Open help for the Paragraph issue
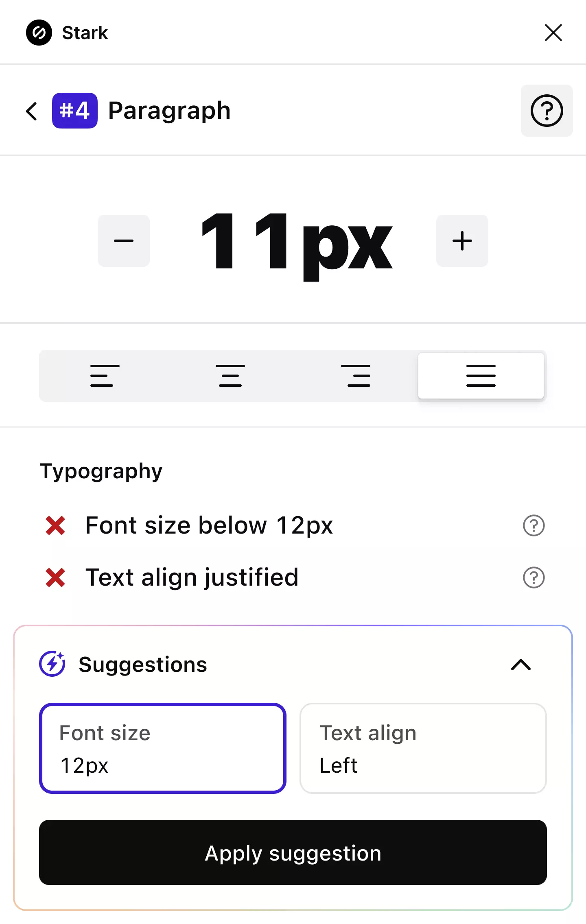The width and height of the screenshot is (586, 924). pos(547,111)
